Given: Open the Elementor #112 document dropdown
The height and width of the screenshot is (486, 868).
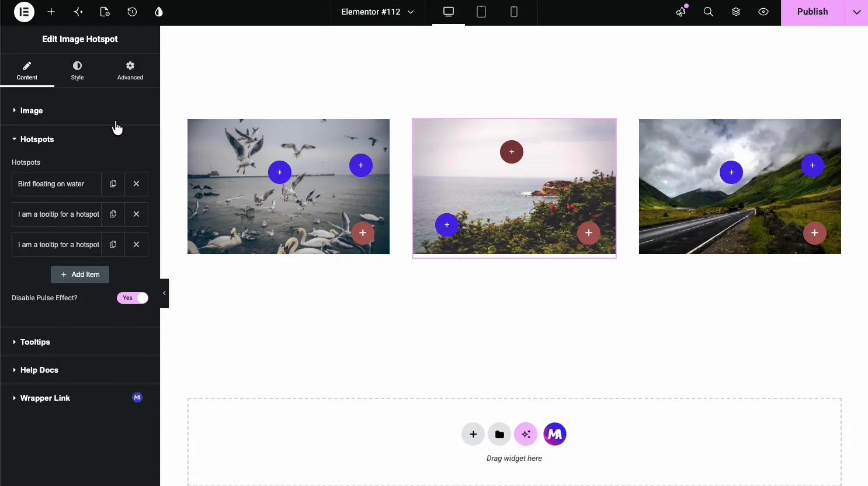Looking at the screenshot, I should [377, 12].
